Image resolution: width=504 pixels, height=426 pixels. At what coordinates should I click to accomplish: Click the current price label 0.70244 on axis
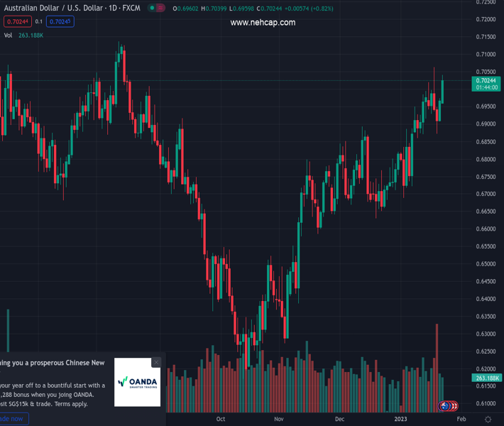point(487,81)
